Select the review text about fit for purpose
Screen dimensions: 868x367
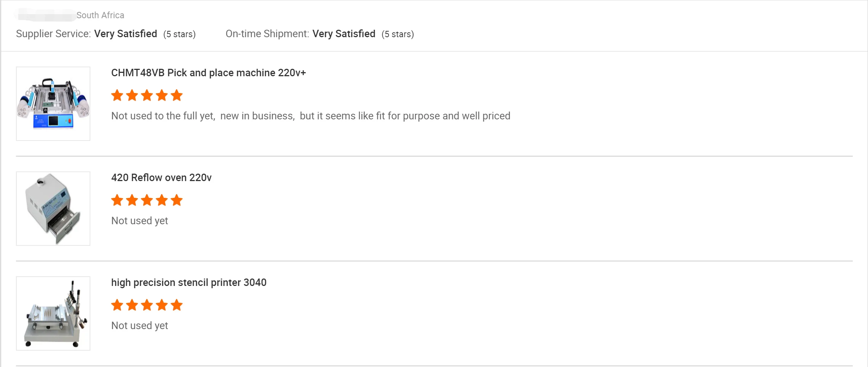[x=311, y=116]
